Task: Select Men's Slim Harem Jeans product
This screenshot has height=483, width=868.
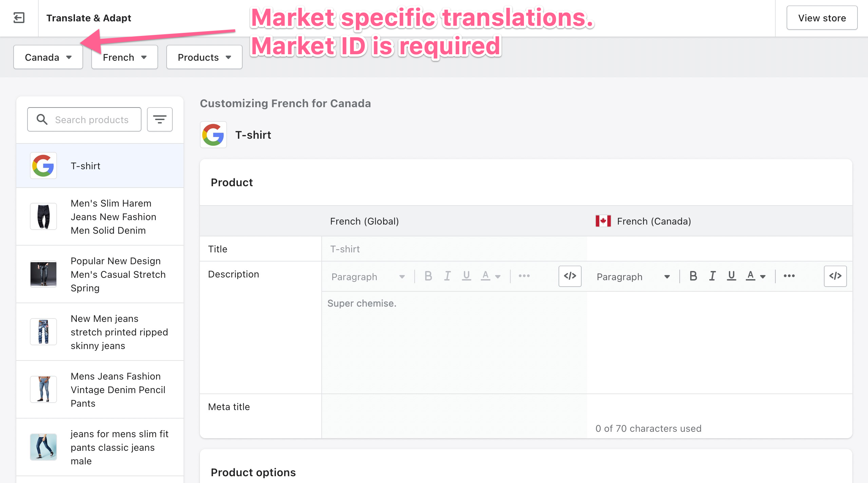Action: (100, 216)
